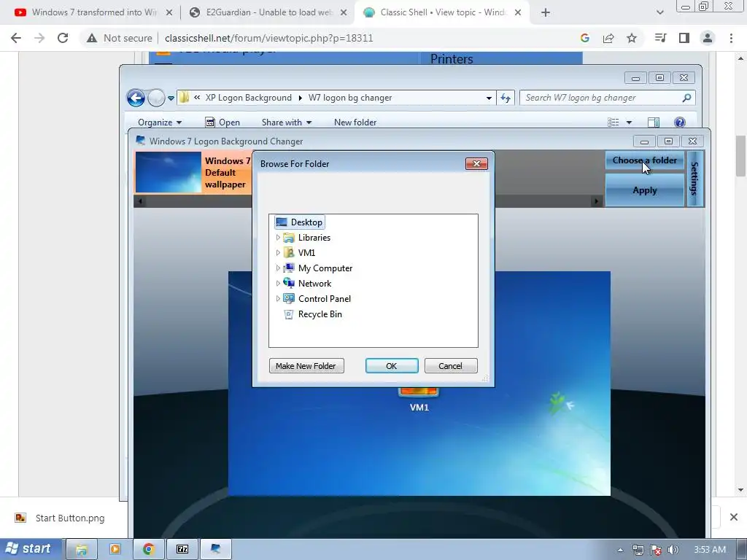
Task: Open the Google icon in address bar
Action: coord(585,38)
